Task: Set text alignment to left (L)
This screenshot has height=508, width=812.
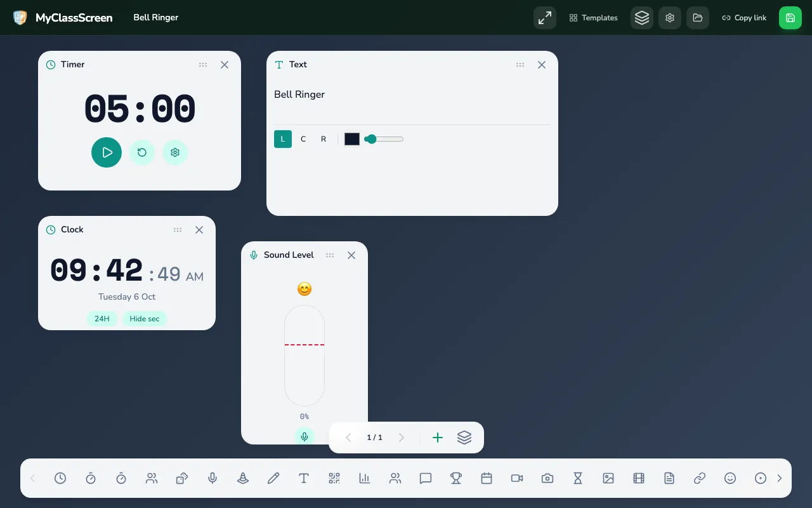Action: click(x=283, y=139)
